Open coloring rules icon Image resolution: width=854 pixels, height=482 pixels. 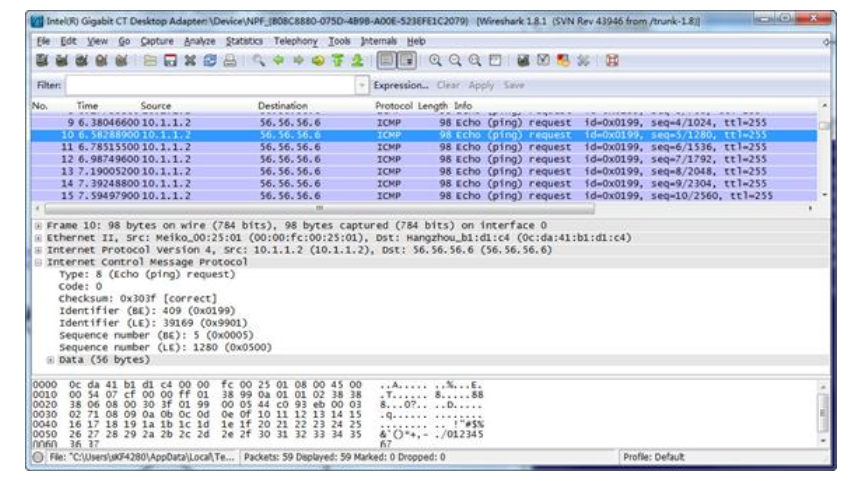pos(563,60)
